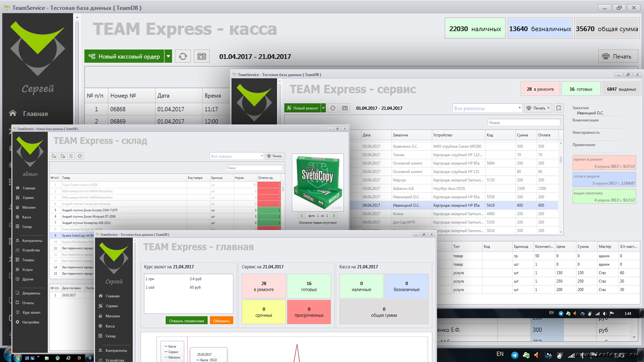The image size is (644, 362).
Task: Click the Telegram icon in the bottom taskbar tray
Action: click(x=514, y=355)
